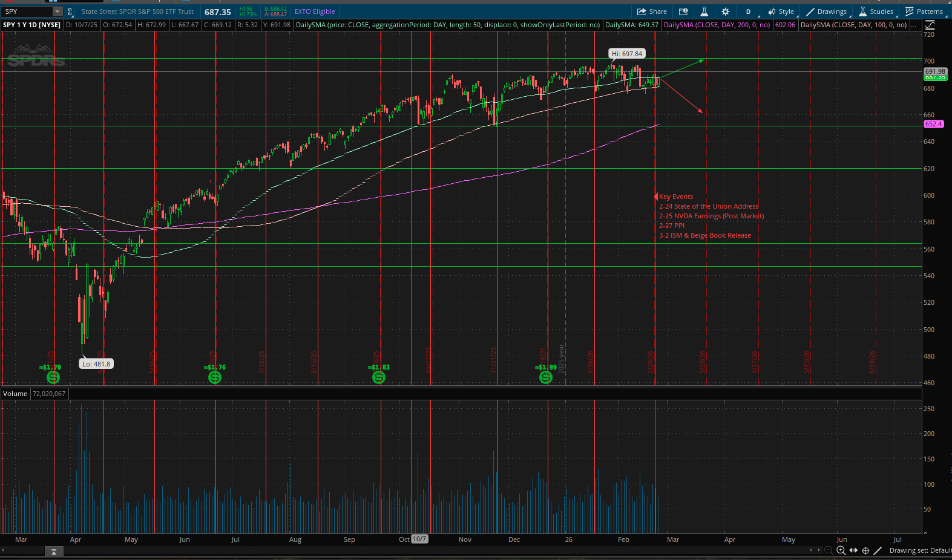Click the dividend marker labeled 1.76
The width and height of the screenshot is (952, 560).
214,377
